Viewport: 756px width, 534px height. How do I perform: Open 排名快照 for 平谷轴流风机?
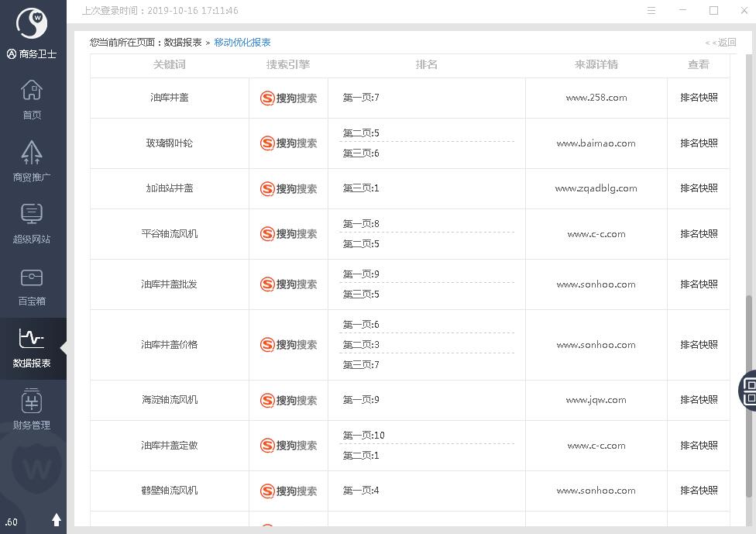click(699, 234)
